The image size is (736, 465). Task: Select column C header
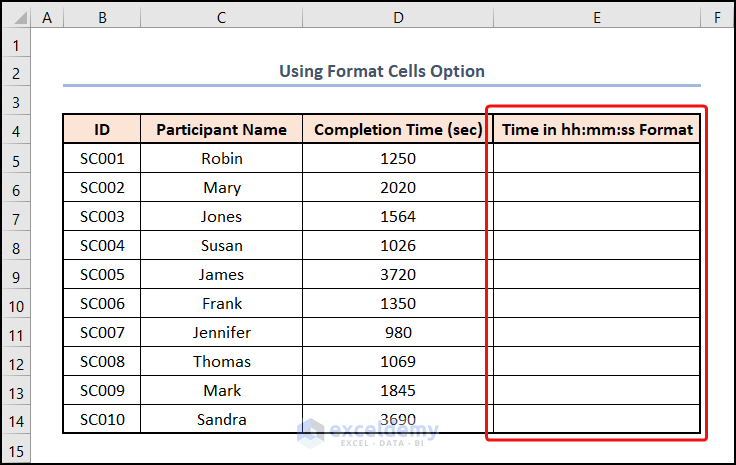(x=221, y=18)
